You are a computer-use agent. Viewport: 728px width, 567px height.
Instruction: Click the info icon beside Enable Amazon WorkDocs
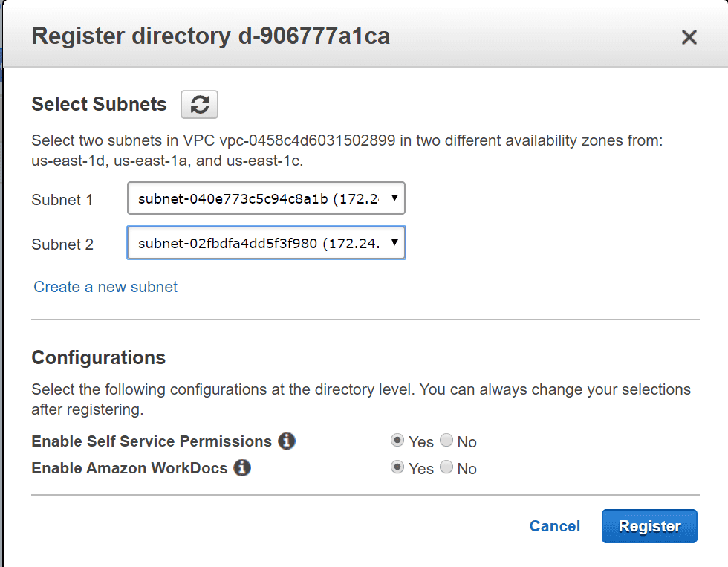(x=241, y=468)
